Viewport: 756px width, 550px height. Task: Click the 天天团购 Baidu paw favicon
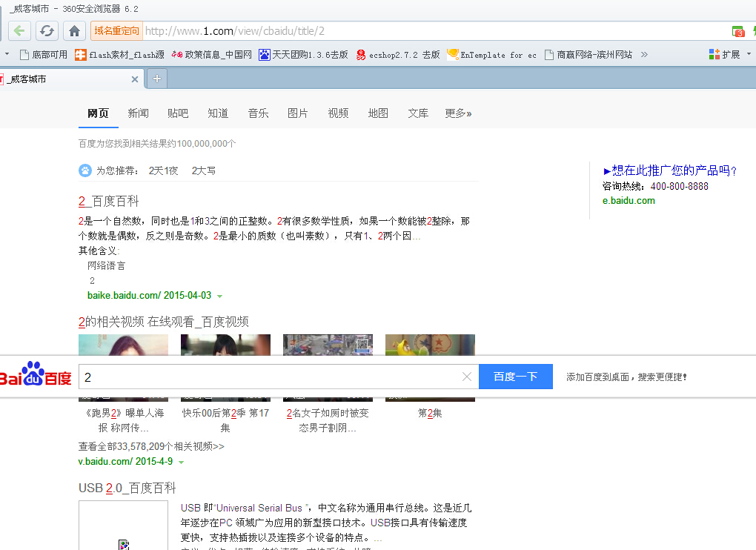264,55
